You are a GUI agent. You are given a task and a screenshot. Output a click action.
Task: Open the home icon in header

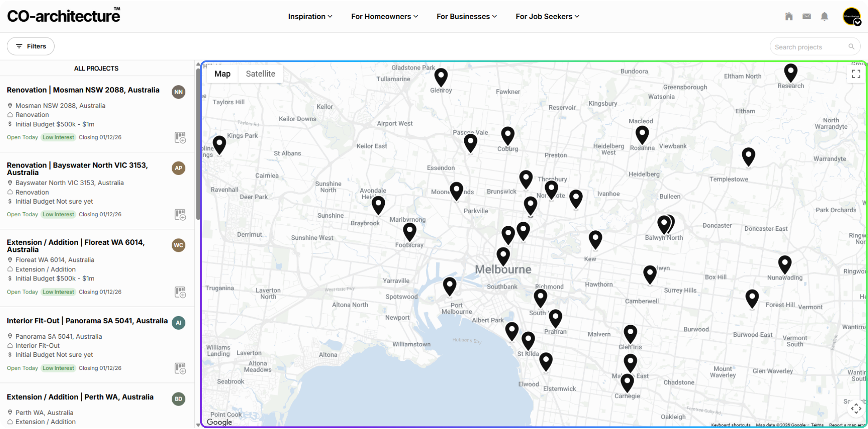click(x=789, y=16)
